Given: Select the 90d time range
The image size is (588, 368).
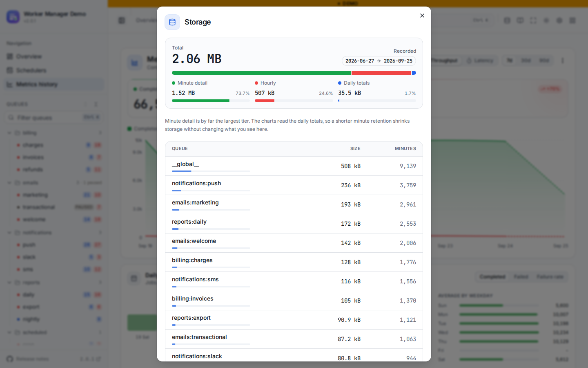Looking at the screenshot, I should point(544,61).
